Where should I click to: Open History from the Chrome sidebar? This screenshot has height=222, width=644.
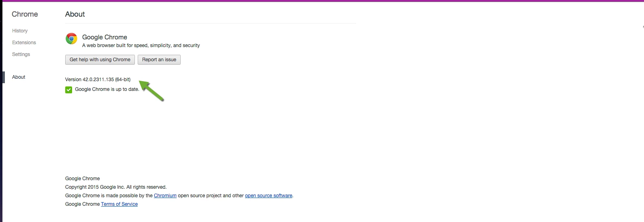(20, 31)
